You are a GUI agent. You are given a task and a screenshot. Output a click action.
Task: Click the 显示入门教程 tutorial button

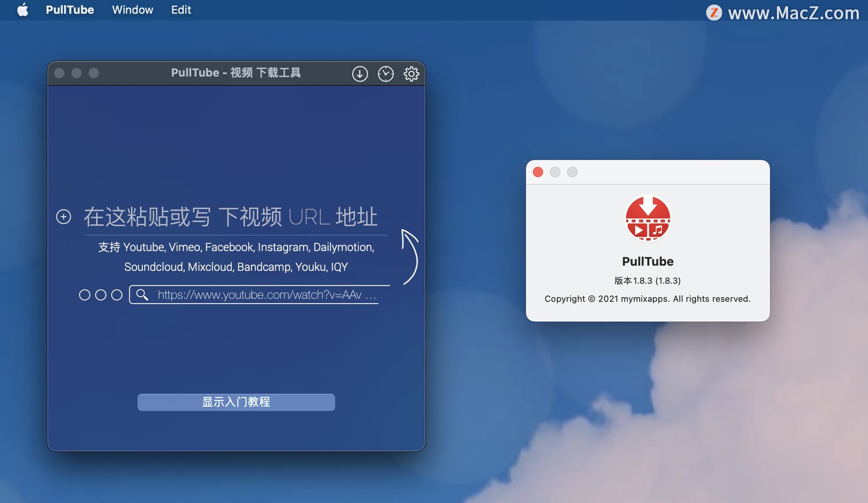236,402
